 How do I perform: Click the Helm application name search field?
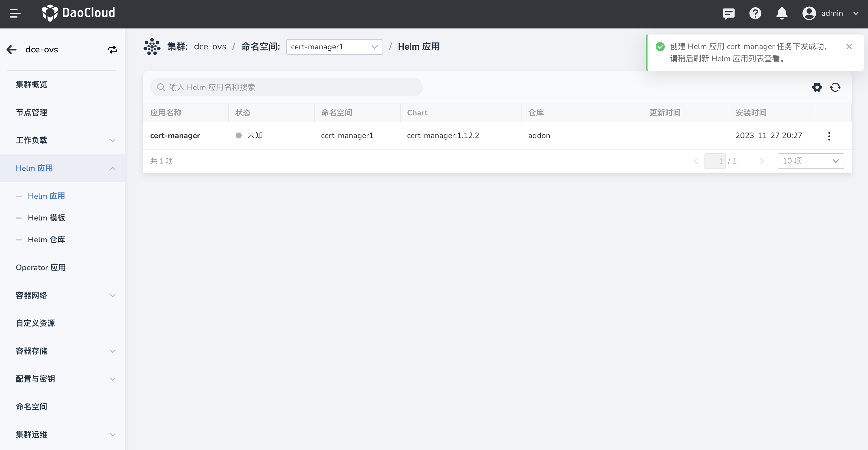coord(287,87)
